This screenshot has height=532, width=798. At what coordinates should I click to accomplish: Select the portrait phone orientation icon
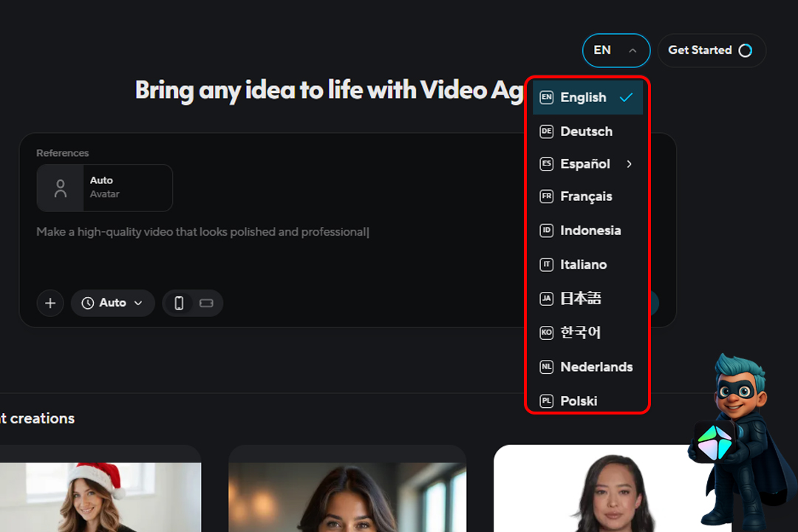[x=178, y=303]
